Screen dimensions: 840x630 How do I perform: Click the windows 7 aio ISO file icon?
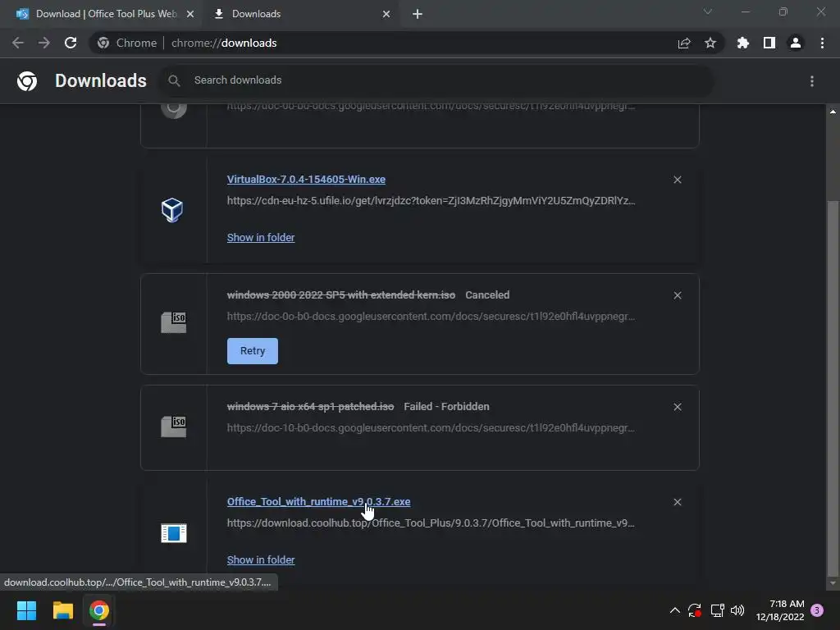[174, 427]
